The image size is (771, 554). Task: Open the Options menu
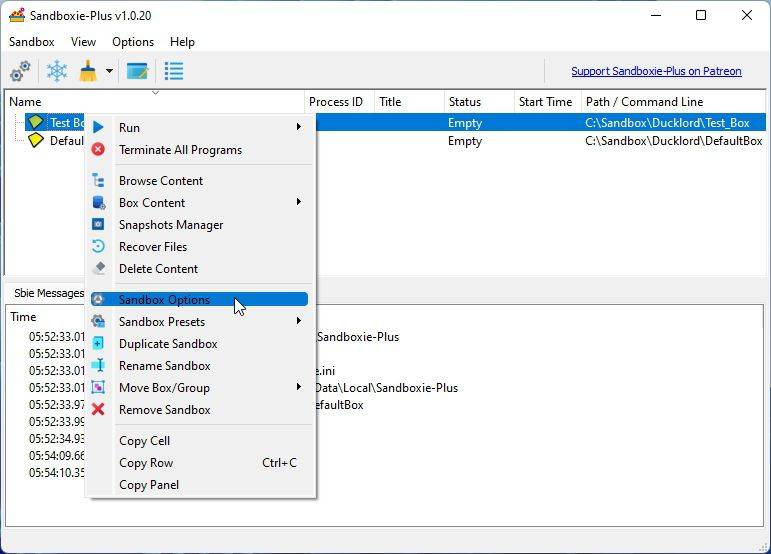133,42
